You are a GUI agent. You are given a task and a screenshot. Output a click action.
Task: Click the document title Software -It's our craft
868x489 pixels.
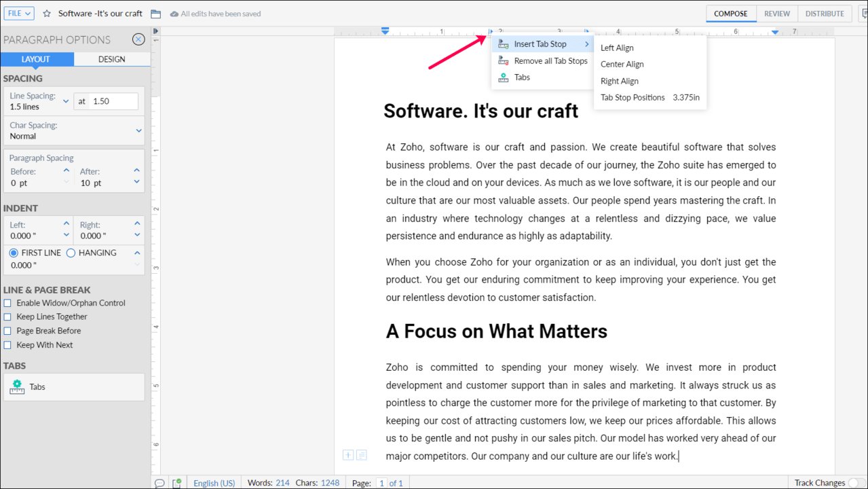point(100,14)
